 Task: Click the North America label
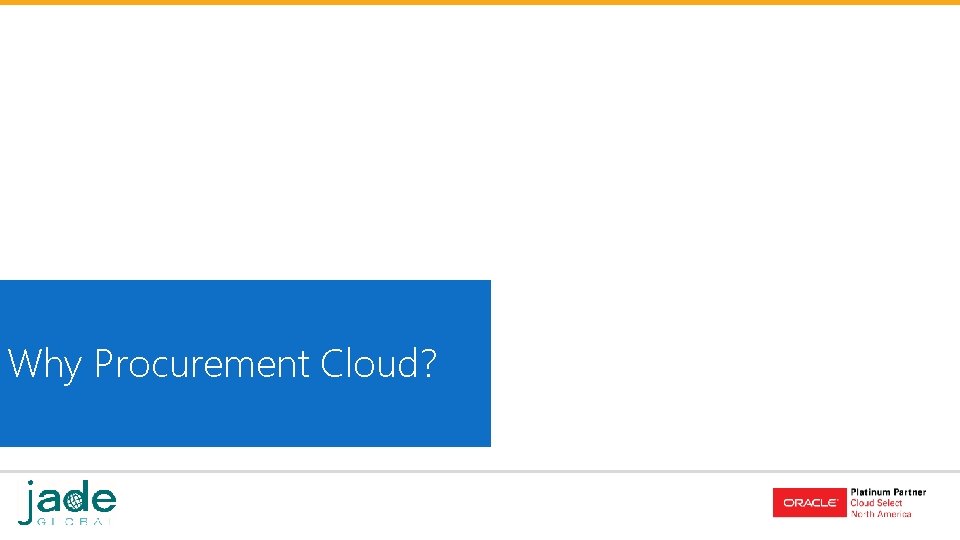point(881,514)
